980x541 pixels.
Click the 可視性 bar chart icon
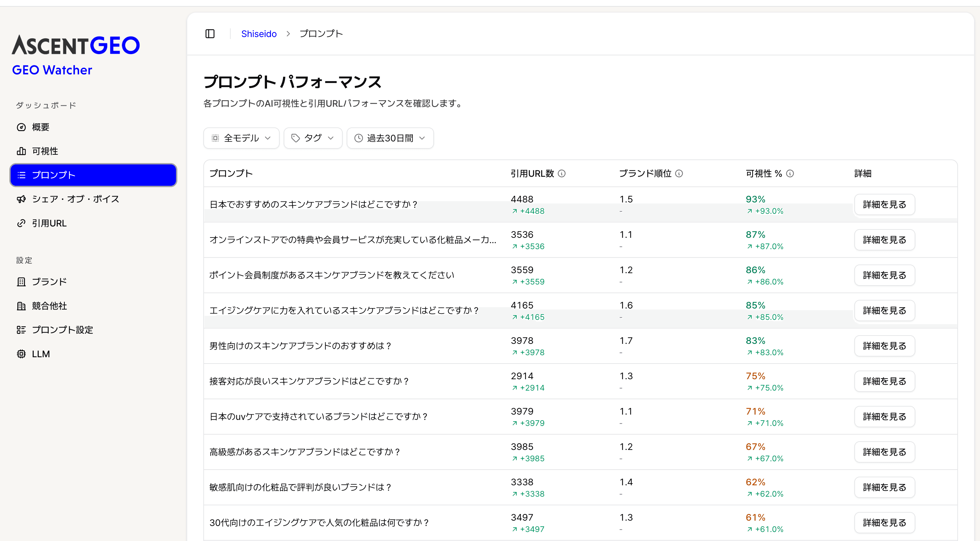[21, 151]
